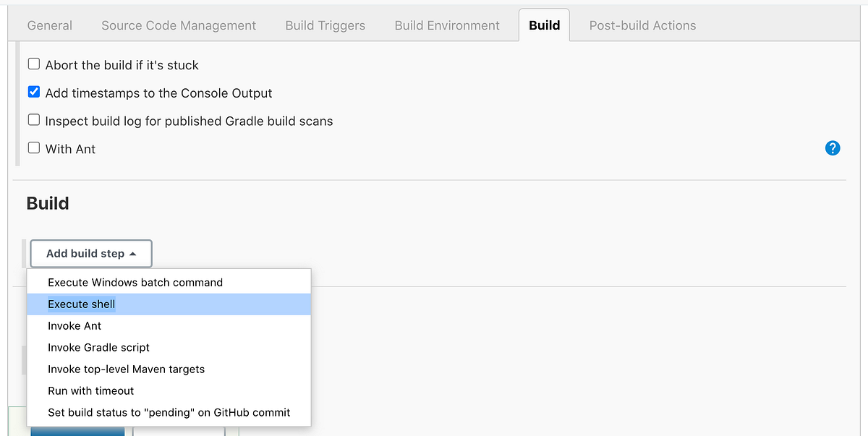Switch to the General tab
Image resolution: width=868 pixels, height=436 pixels.
pos(49,25)
